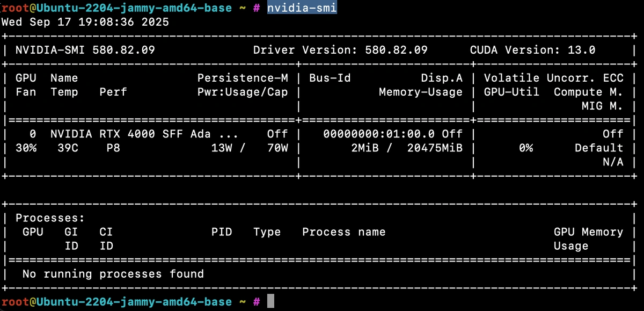Click the 'Bus-Id' column header

pos(330,78)
